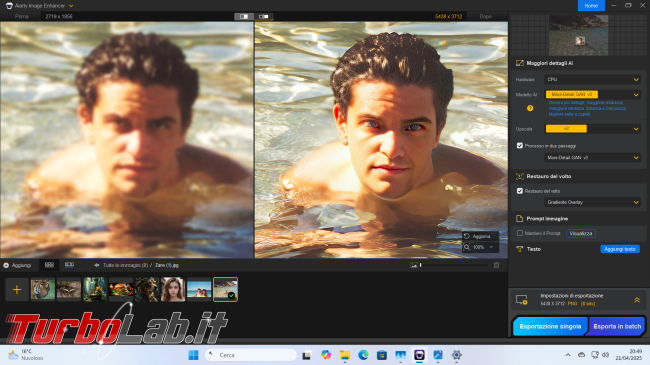Screen dimensions: 650x365
Task: Expand the Upscala x2 dropdown
Action: pos(592,129)
